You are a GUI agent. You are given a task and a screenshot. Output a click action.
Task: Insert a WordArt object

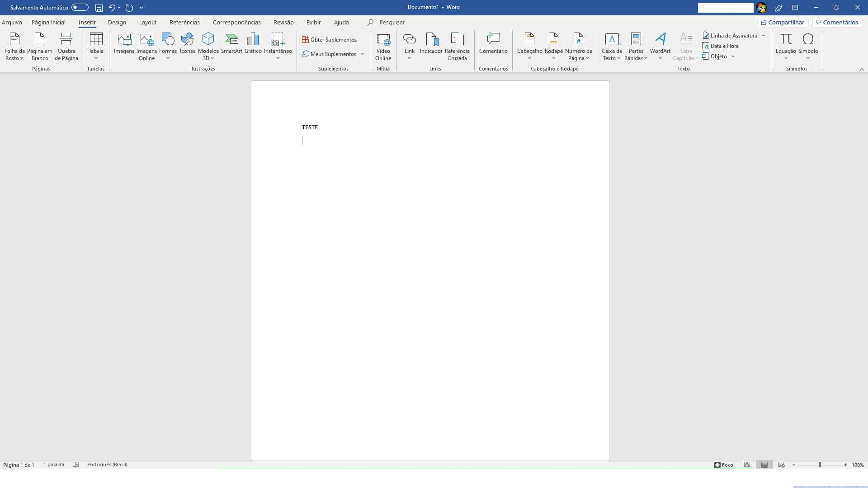[660, 44]
